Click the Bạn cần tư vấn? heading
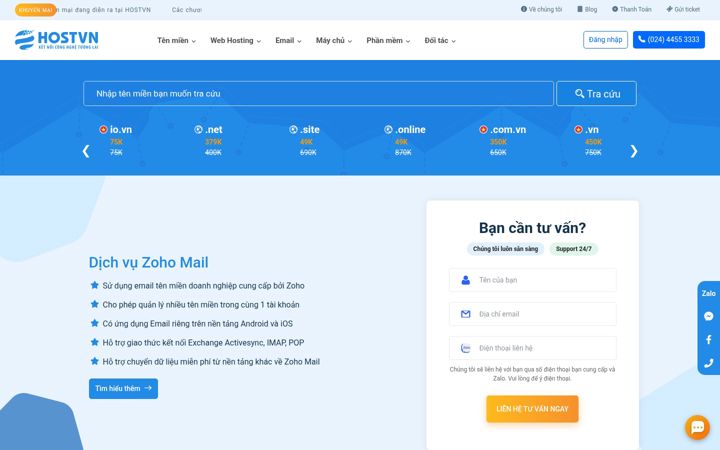Screen dimensions: 720x450 (532, 228)
